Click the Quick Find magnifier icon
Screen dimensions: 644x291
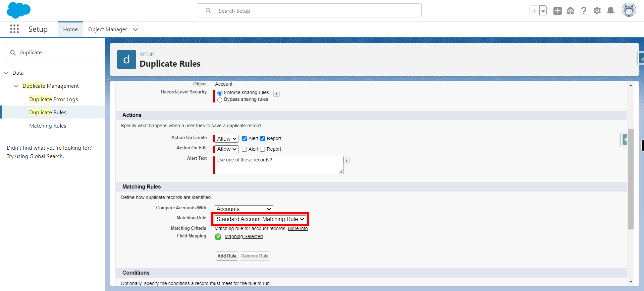13,53
